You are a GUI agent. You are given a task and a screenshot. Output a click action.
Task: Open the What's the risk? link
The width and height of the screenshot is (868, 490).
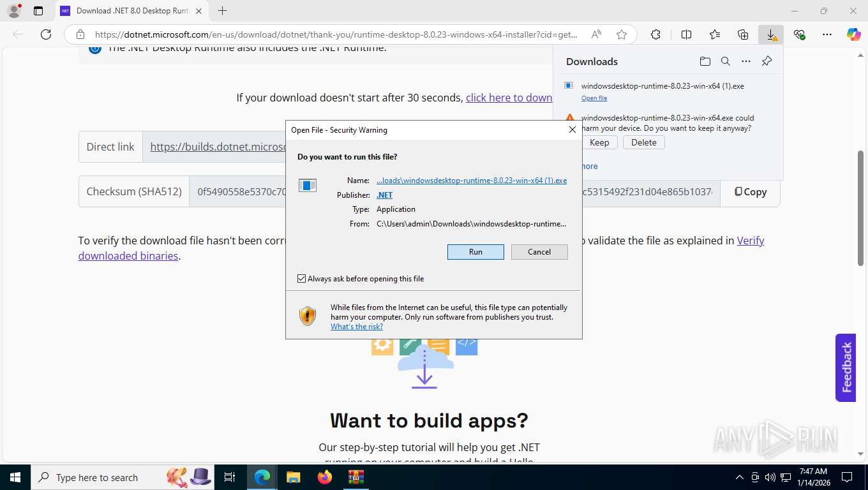(x=357, y=327)
